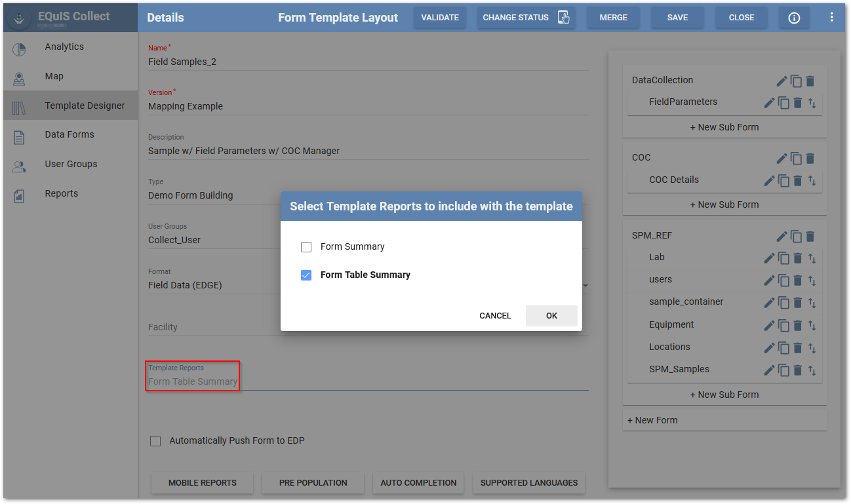
Task: Edit the COC Details sub form
Action: tap(769, 180)
